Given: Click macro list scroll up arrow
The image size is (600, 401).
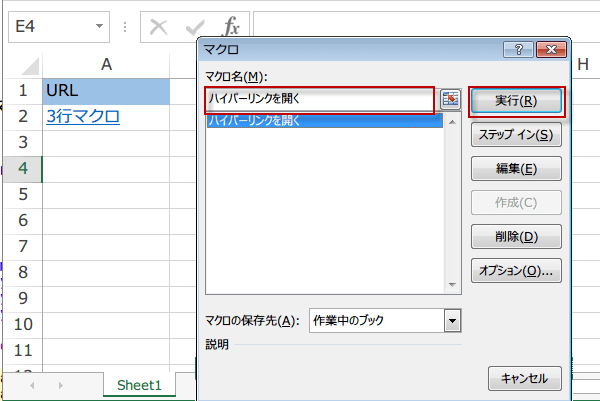Looking at the screenshot, I should (452, 122).
